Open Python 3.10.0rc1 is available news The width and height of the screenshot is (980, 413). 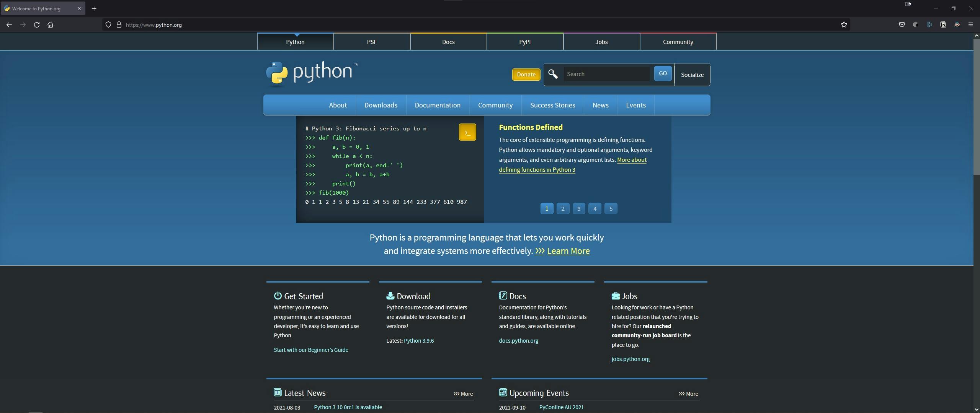(348, 407)
